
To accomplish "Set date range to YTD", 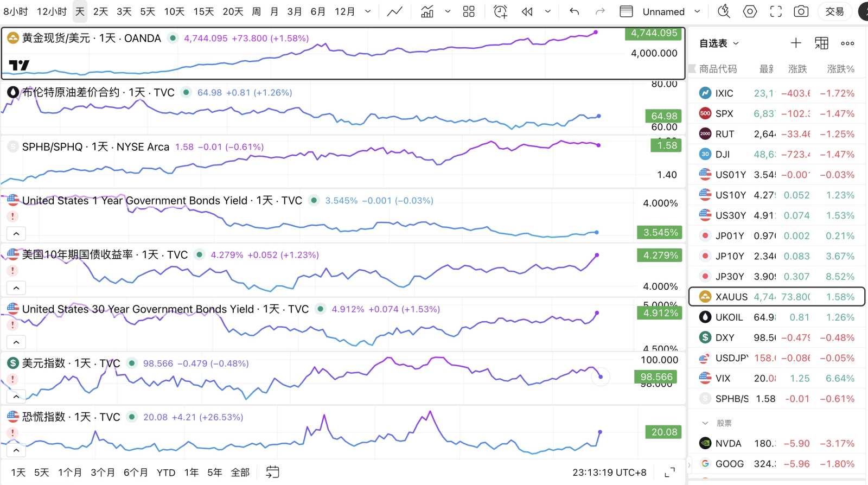I will (166, 473).
